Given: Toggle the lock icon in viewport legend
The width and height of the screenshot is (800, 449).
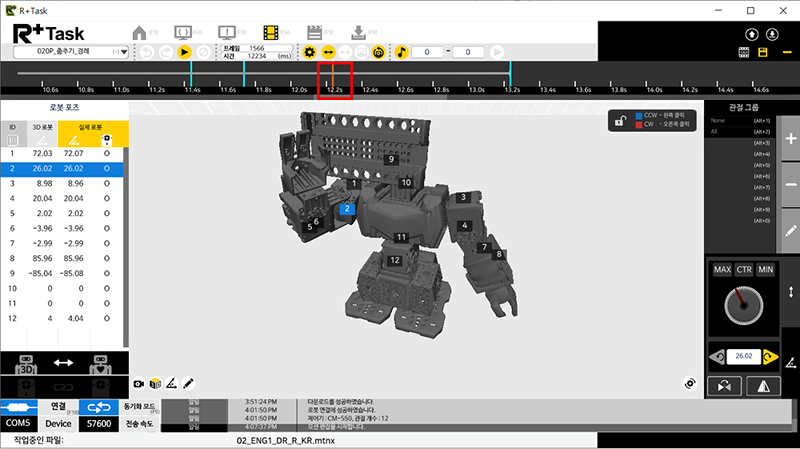Looking at the screenshot, I should tap(621, 121).
